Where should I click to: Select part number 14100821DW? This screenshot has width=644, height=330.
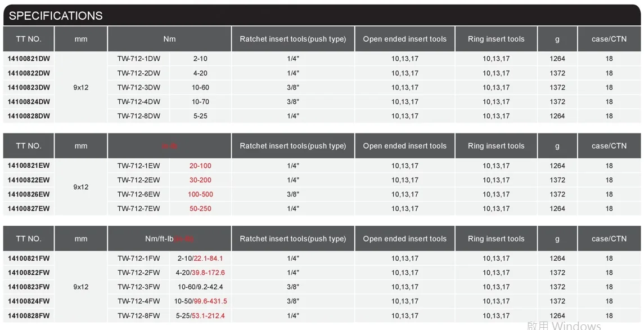pyautogui.click(x=29, y=59)
